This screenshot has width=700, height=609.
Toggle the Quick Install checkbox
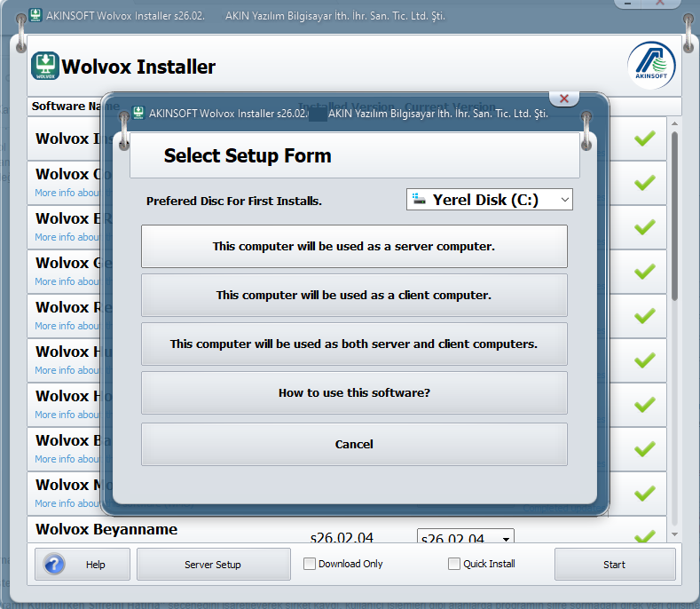[x=454, y=564]
